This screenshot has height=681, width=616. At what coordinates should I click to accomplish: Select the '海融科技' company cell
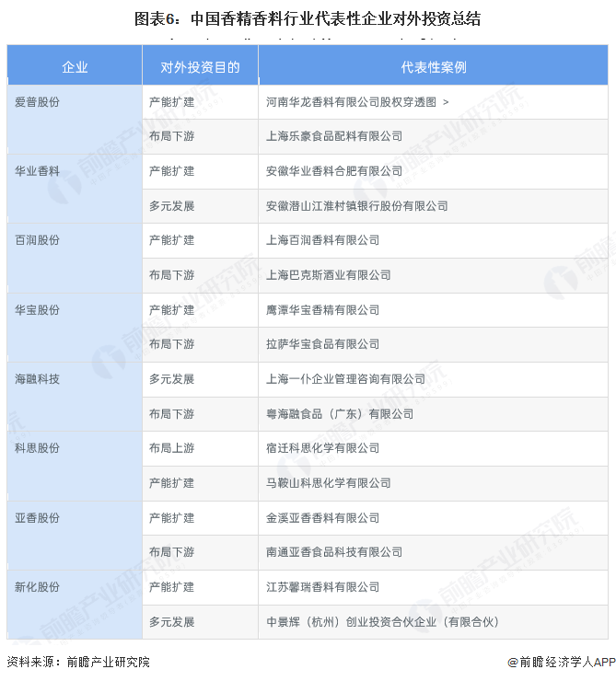[x=75, y=397]
